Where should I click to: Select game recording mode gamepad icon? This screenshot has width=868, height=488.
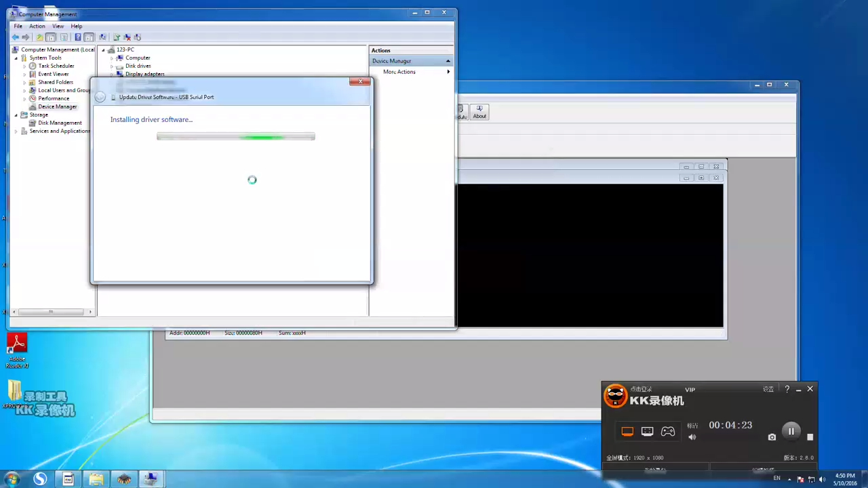[668, 431]
